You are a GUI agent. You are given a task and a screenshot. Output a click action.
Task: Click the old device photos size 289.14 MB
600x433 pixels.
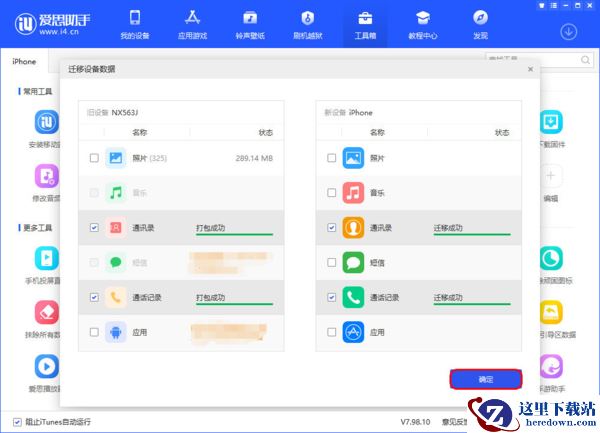click(x=254, y=158)
